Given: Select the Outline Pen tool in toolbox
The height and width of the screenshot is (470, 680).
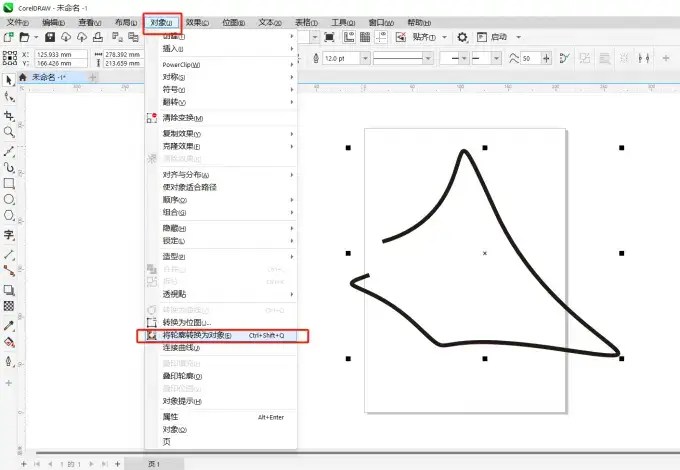Looking at the screenshot, I should click(9, 361).
